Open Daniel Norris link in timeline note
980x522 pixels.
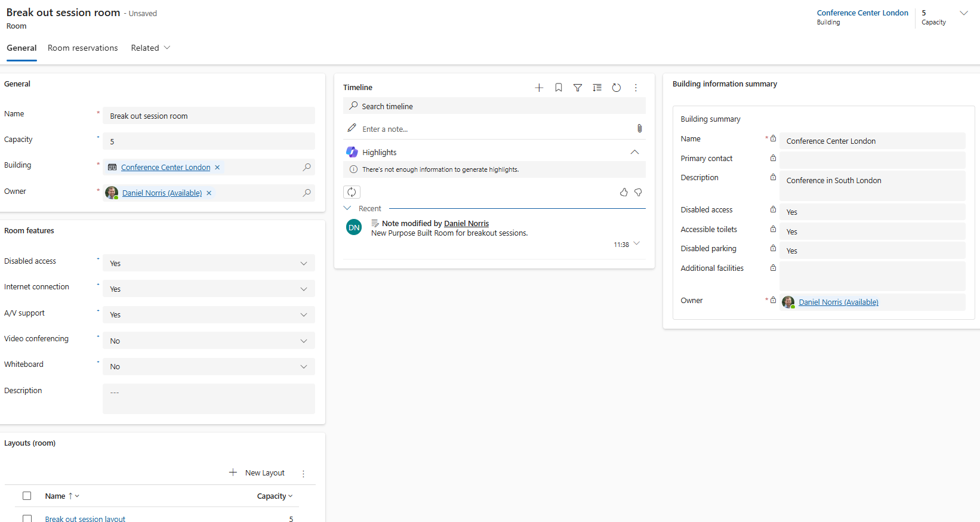tap(466, 224)
